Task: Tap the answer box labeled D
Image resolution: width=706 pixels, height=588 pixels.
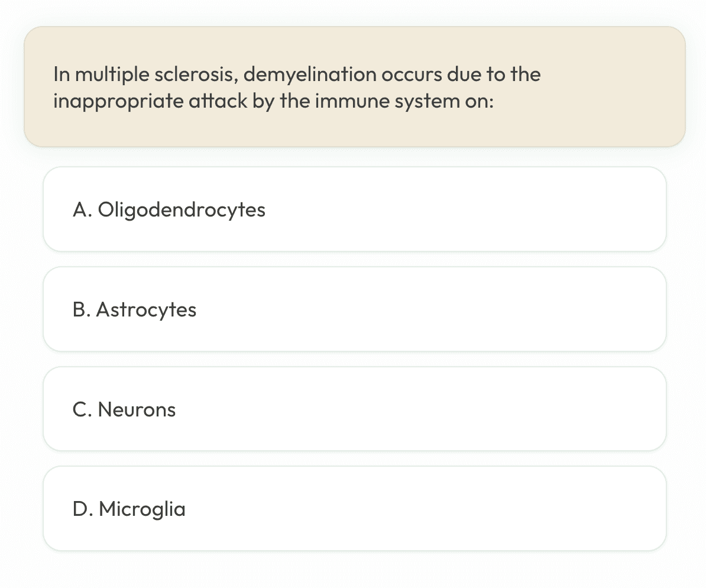Action: [355, 509]
